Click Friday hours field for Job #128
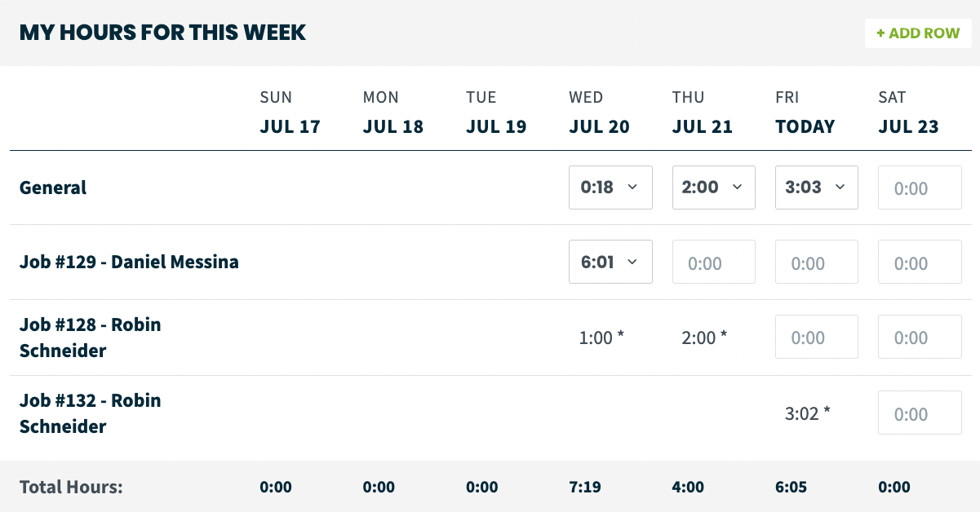This screenshot has height=512, width=980. pyautogui.click(x=817, y=337)
